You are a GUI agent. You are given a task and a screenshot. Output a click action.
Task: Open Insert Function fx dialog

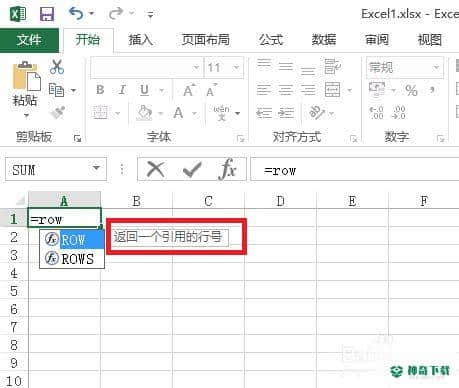pyautogui.click(x=227, y=169)
